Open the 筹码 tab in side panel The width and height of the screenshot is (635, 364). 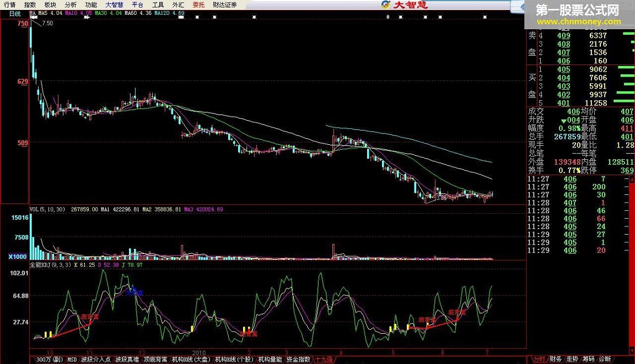(x=589, y=359)
